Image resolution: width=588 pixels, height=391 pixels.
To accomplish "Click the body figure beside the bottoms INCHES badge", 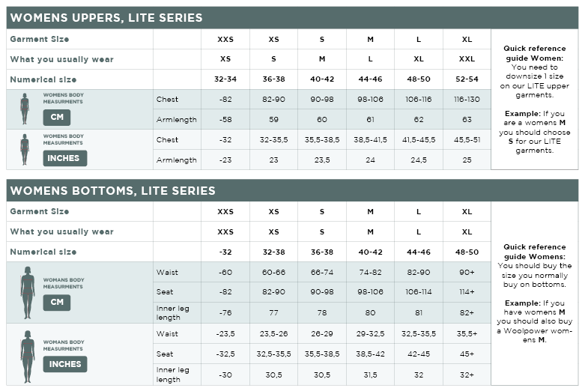I will 28,354.
